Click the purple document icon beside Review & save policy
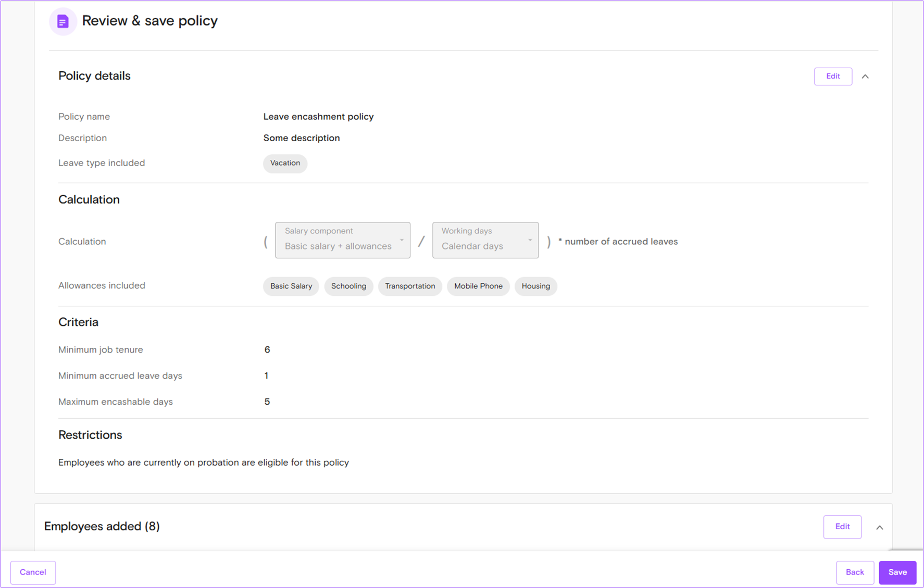Image resolution: width=924 pixels, height=588 pixels. click(63, 21)
